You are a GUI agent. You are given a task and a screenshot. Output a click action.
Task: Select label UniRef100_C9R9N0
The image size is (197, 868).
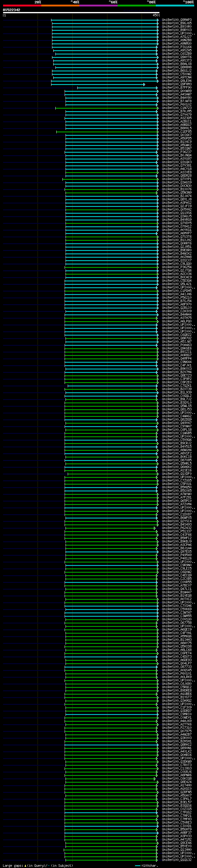click(x=176, y=565)
